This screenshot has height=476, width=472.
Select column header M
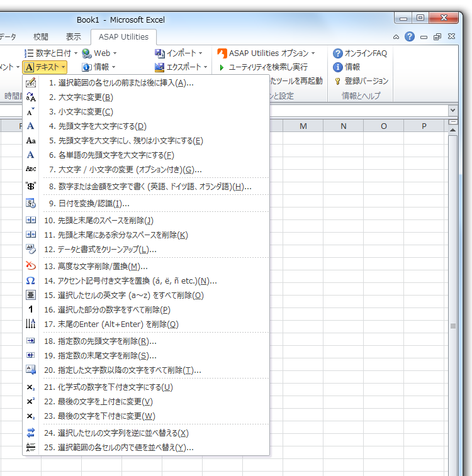pos(303,126)
